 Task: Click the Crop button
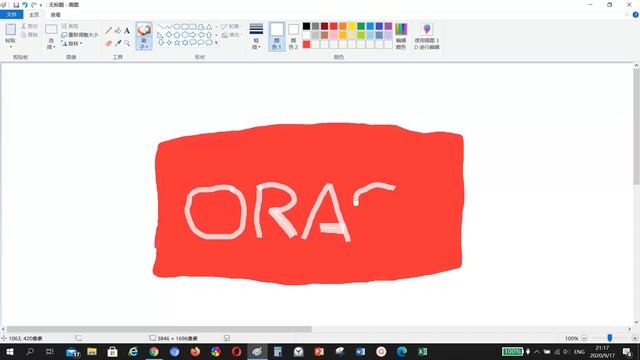(70, 26)
